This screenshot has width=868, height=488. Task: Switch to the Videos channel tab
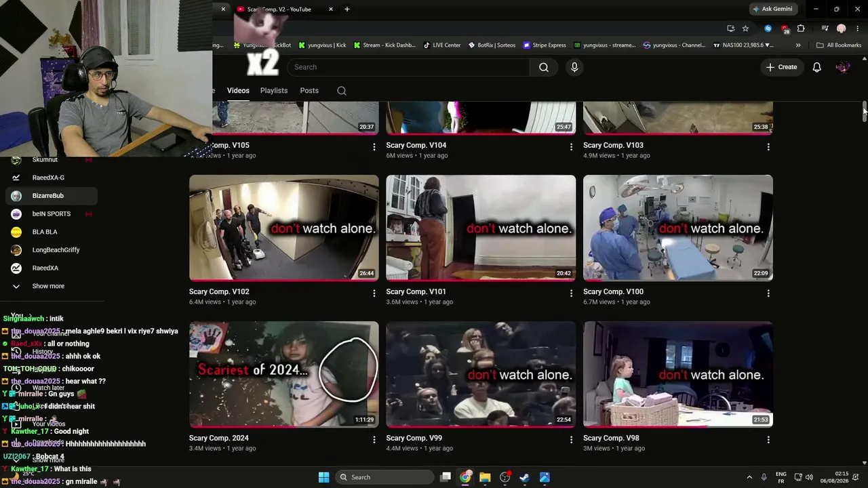pos(238,91)
